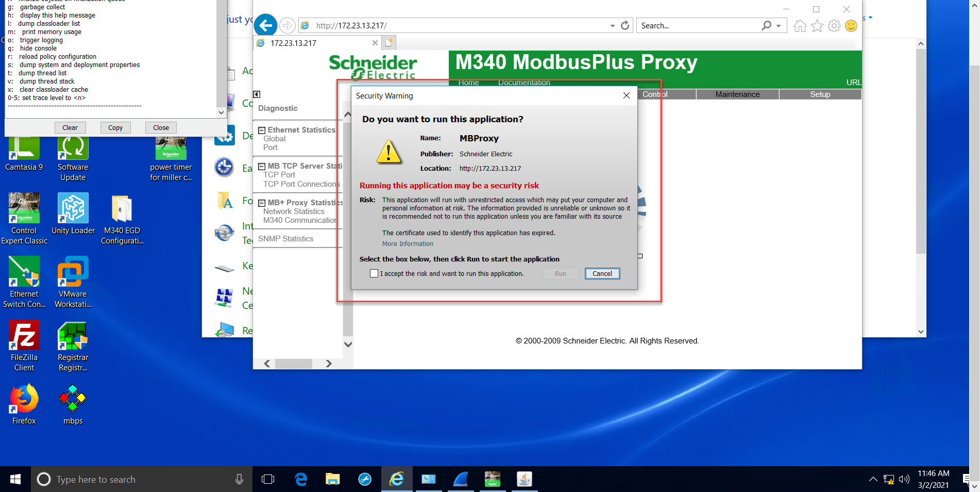980x492 pixels.
Task: Select the 172.23.13.217 browser tab
Action: tap(317, 43)
